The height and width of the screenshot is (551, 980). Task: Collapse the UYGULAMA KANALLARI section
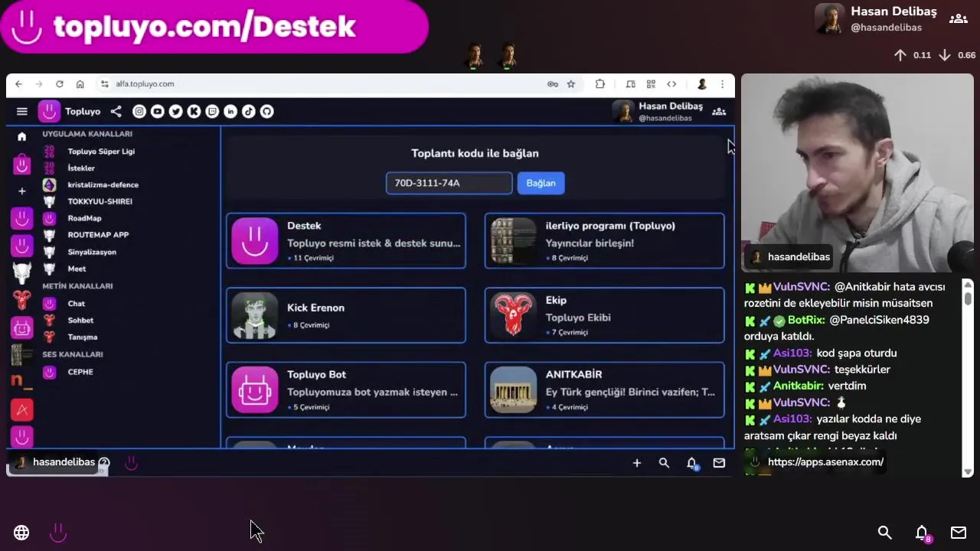point(87,134)
